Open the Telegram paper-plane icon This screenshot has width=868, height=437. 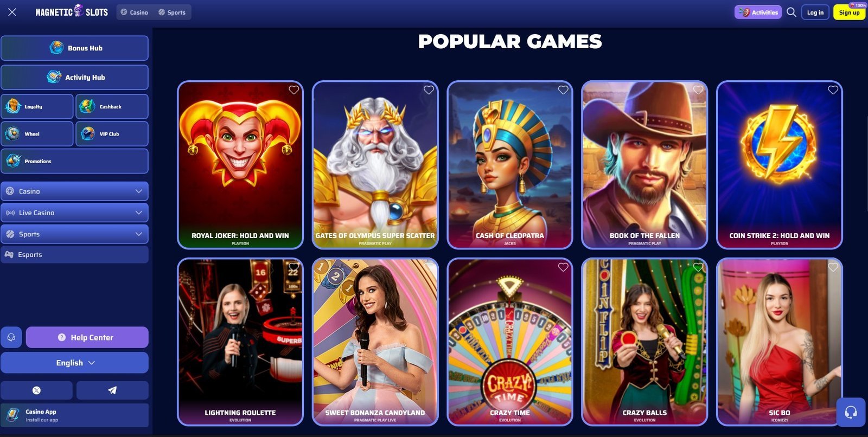click(112, 390)
